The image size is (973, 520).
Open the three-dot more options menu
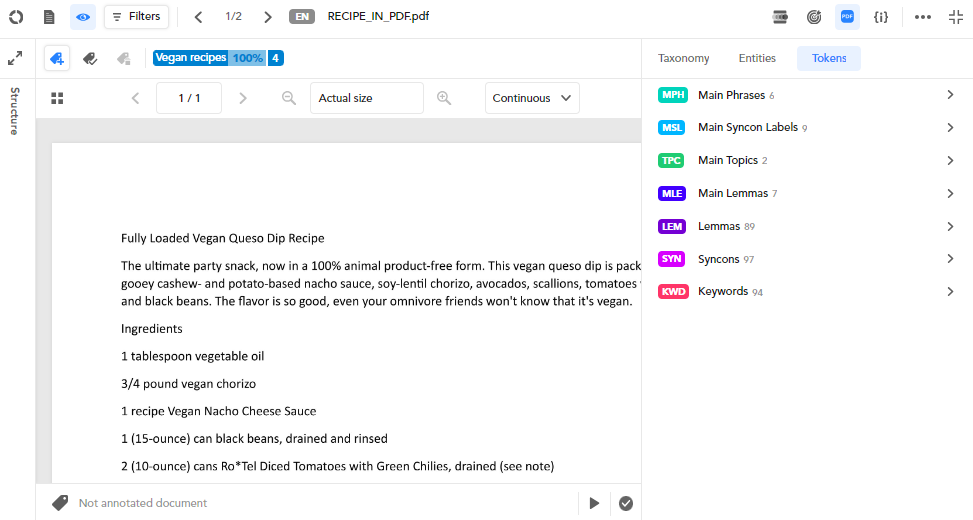[x=923, y=17]
